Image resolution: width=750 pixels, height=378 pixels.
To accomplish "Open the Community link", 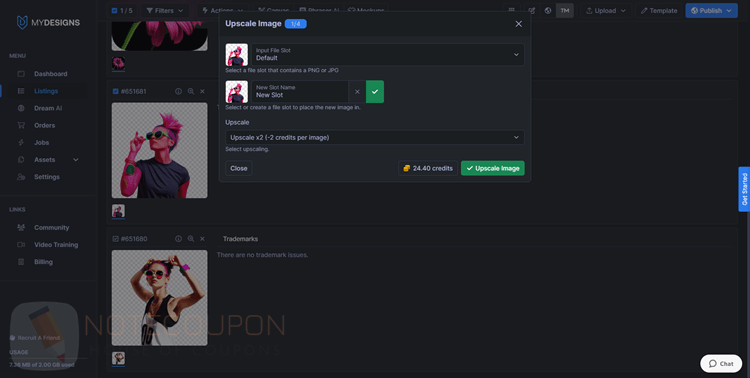I will (x=52, y=228).
